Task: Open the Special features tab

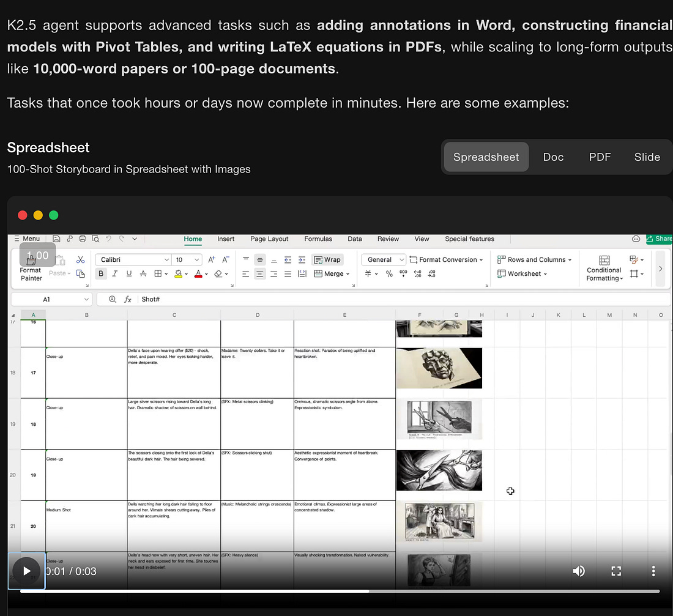Action: 469,239
